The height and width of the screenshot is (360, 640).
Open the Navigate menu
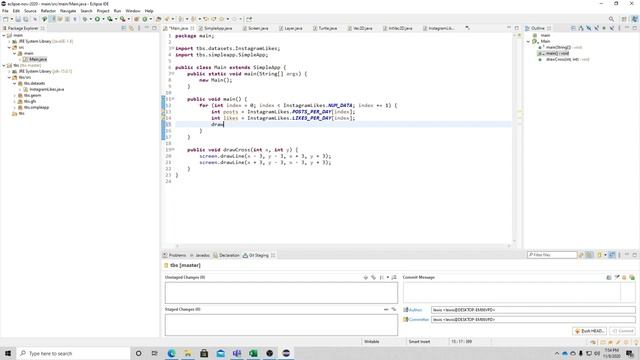point(68,11)
